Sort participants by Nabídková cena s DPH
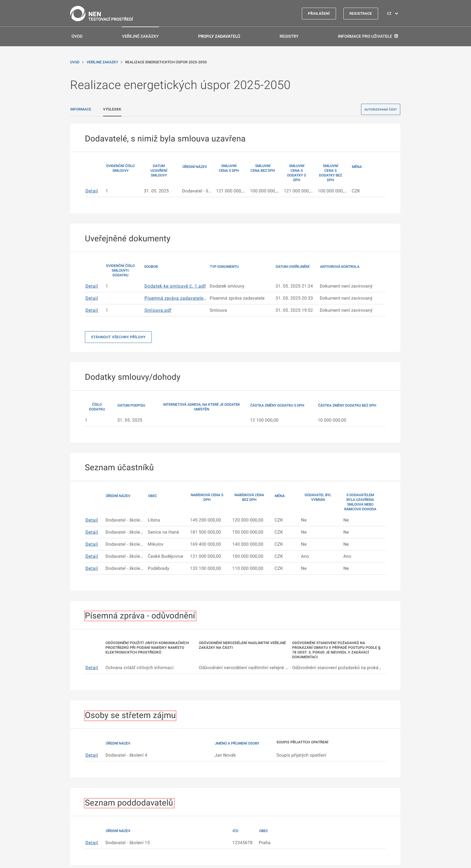Screen dimensions: 471x868 207,497
